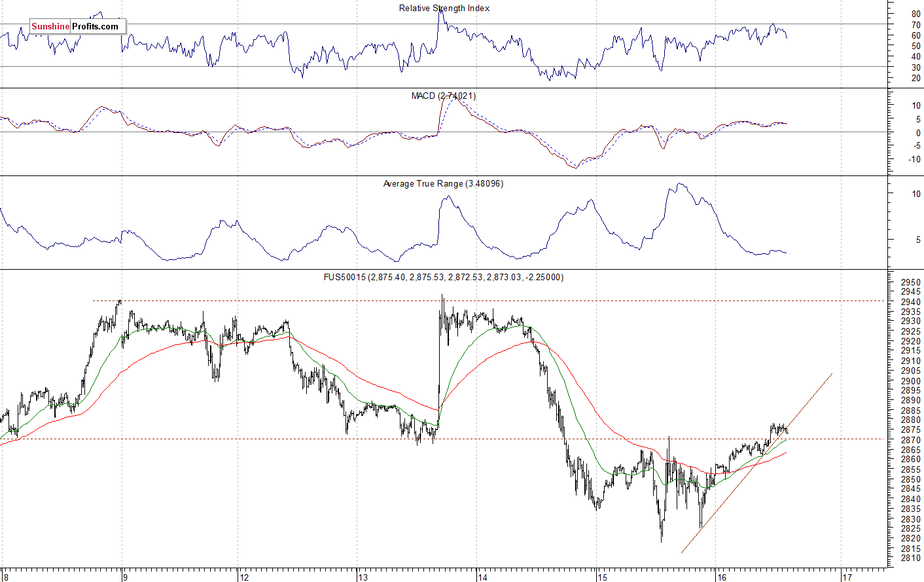The image size is (924, 582).
Task: Click the 2940 price axis label
Action: tap(911, 301)
